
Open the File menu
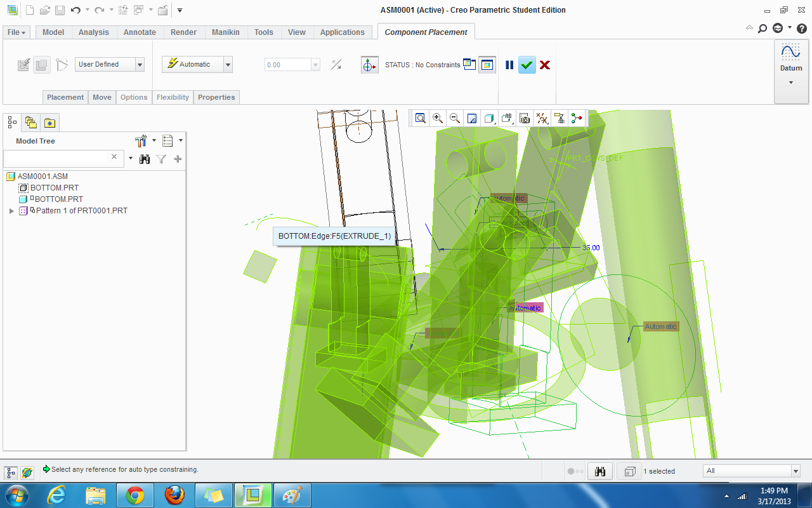point(16,32)
